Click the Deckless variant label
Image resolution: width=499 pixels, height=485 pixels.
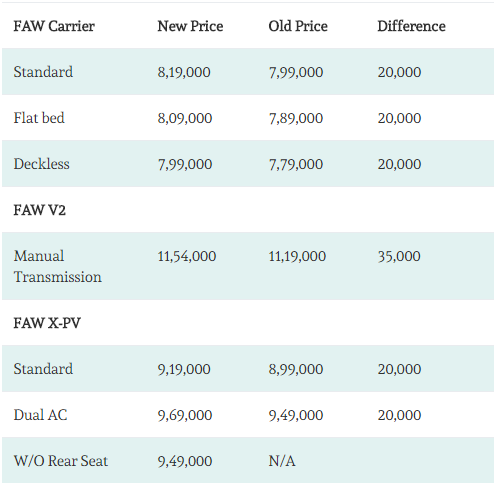(42, 164)
